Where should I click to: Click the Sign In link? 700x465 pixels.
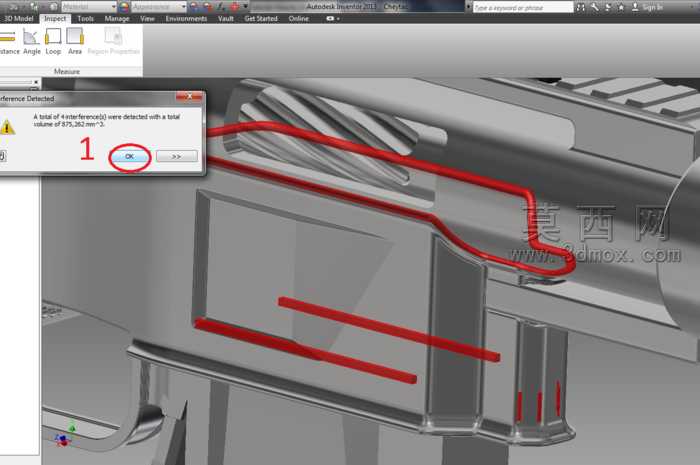(x=653, y=7)
